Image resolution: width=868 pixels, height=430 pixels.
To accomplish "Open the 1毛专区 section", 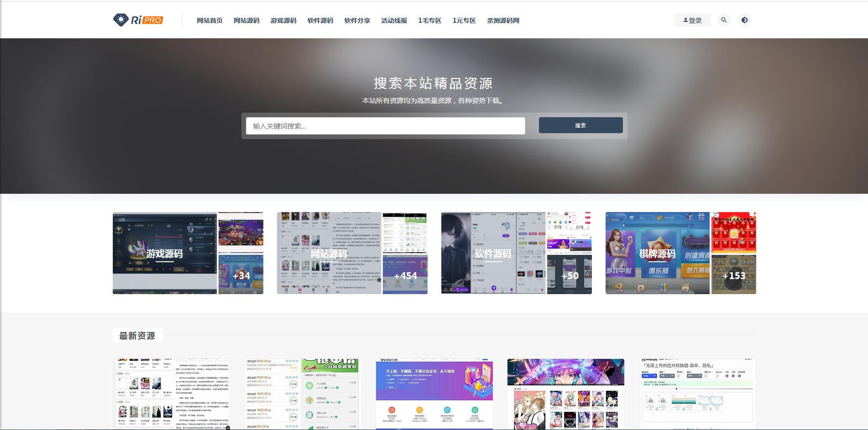I will click(430, 21).
